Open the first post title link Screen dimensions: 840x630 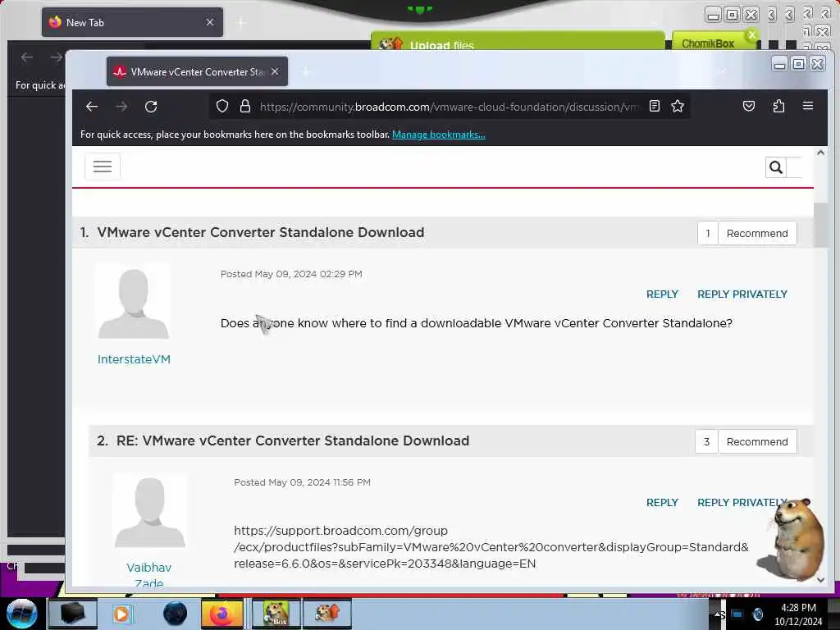(260, 232)
